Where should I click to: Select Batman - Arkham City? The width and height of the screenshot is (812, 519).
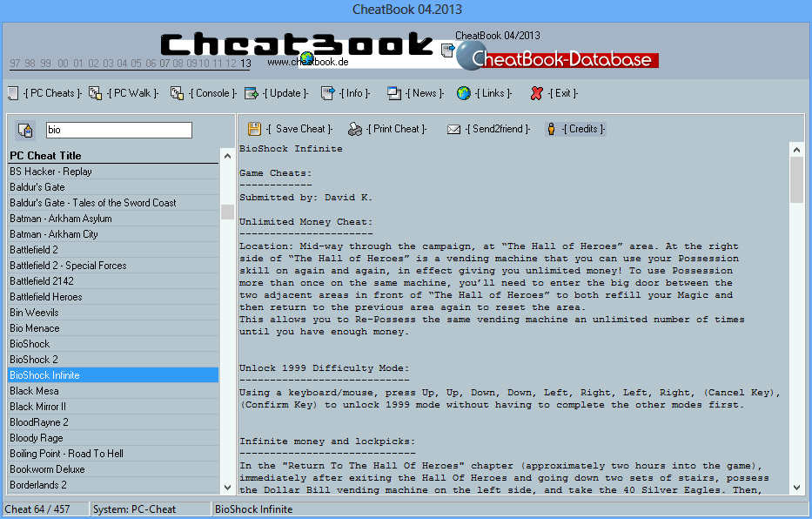(x=113, y=234)
